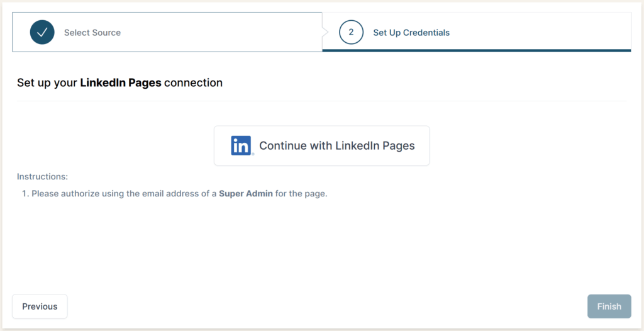Viewport: 644px width, 331px height.
Task: Click the horizontal divider below the heading
Action: [321, 101]
